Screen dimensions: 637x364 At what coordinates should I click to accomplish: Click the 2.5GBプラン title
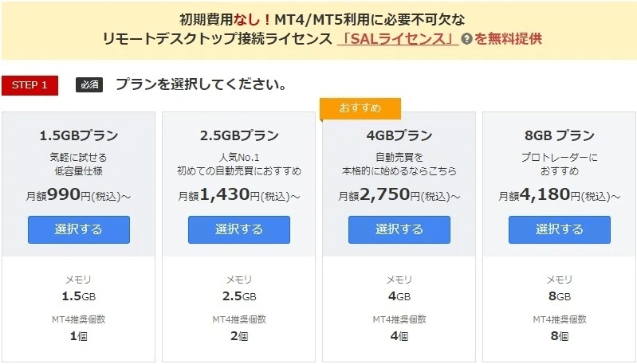[x=239, y=135]
